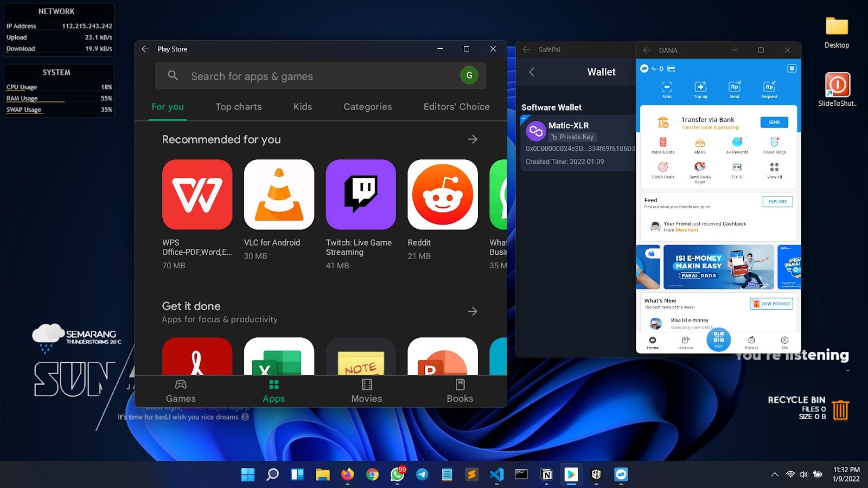
Task: Open the cards icon beside DANA balance
Action: [671, 69]
